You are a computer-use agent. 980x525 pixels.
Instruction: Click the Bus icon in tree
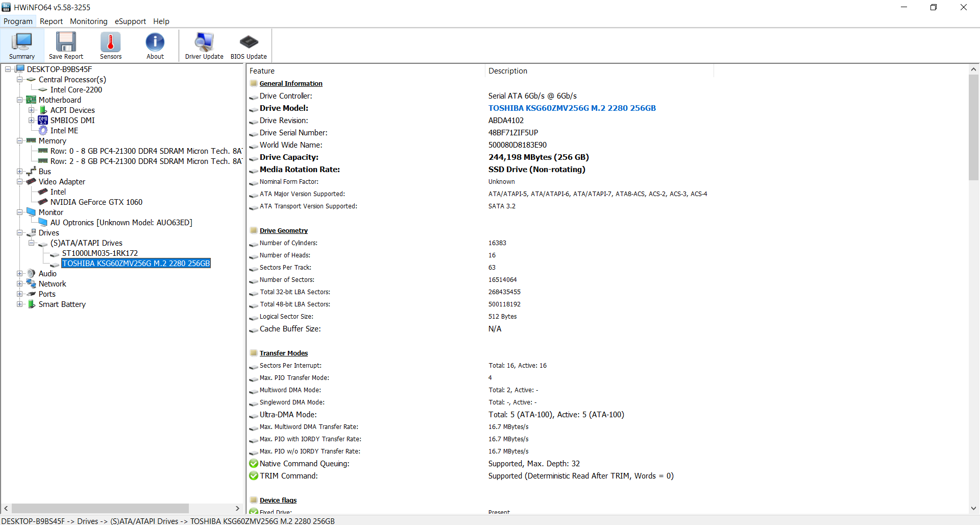[x=31, y=171]
